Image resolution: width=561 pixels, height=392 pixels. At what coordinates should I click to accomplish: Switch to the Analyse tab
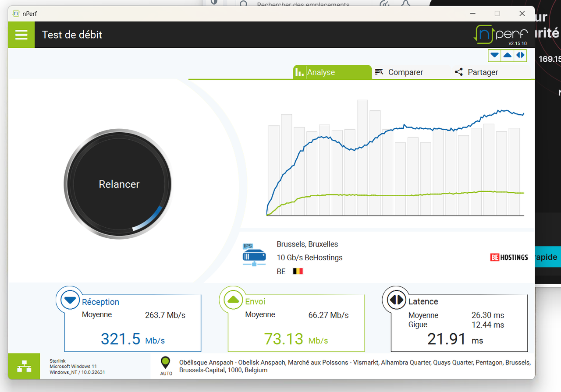point(332,72)
